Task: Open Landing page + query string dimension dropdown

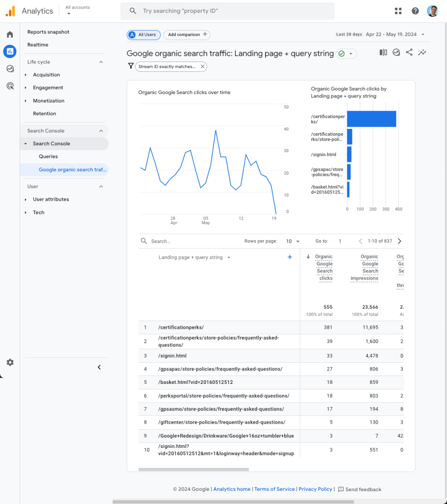Action: point(229,257)
